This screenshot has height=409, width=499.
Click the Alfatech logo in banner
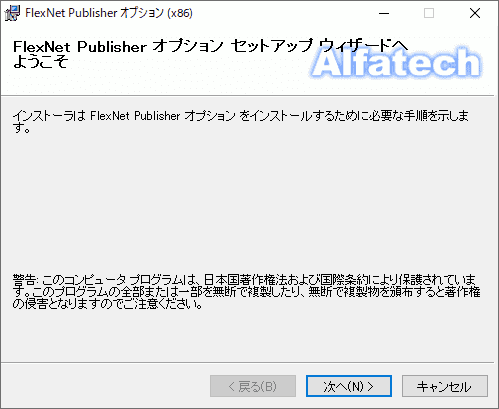pos(396,62)
